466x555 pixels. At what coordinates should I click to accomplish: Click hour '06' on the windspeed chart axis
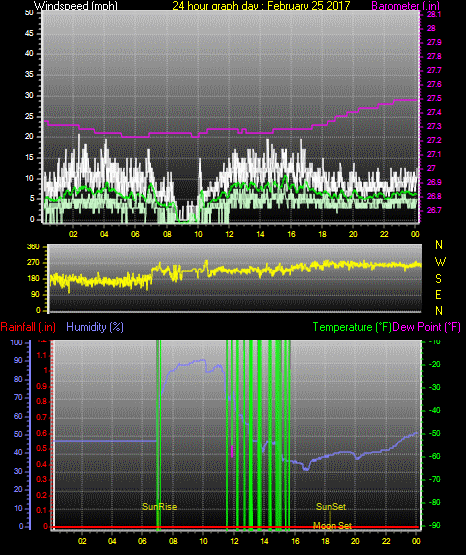point(136,234)
